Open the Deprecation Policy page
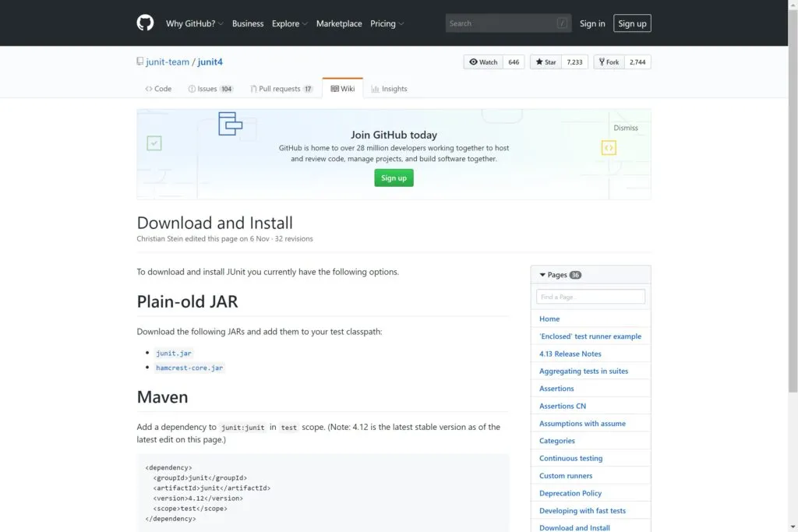Viewport: 798px width, 532px height. click(x=570, y=493)
